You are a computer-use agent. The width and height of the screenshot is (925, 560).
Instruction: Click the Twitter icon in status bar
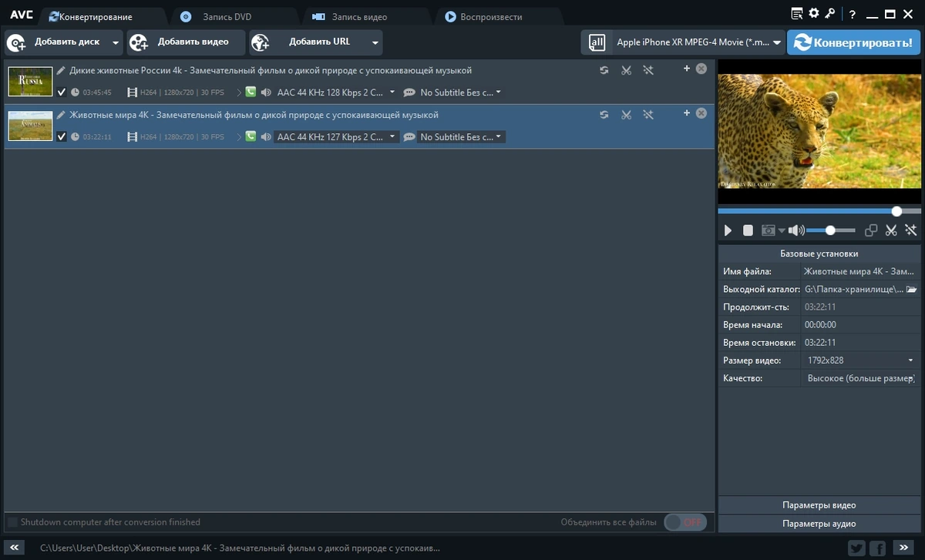pos(856,548)
